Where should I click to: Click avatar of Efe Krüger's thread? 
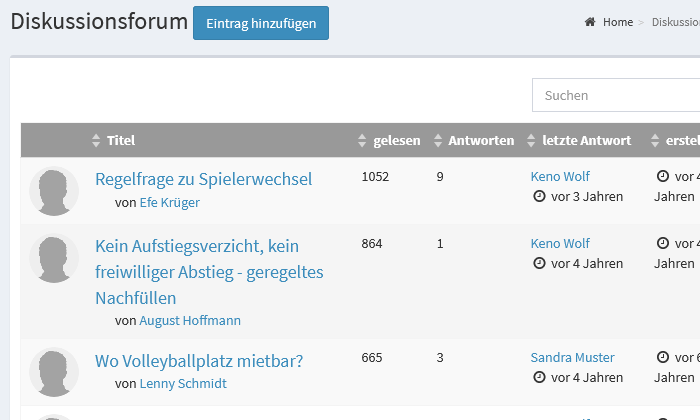click(x=54, y=191)
